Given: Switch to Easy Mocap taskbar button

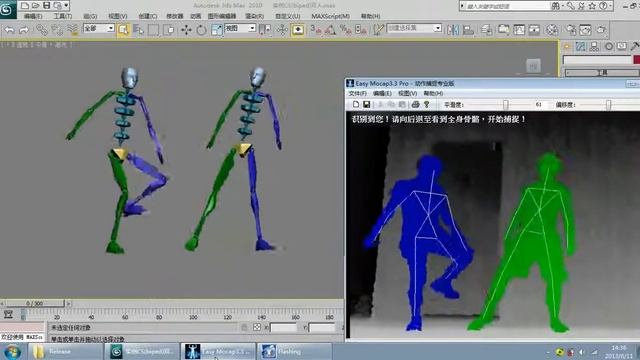Looking at the screenshot, I should 218,351.
